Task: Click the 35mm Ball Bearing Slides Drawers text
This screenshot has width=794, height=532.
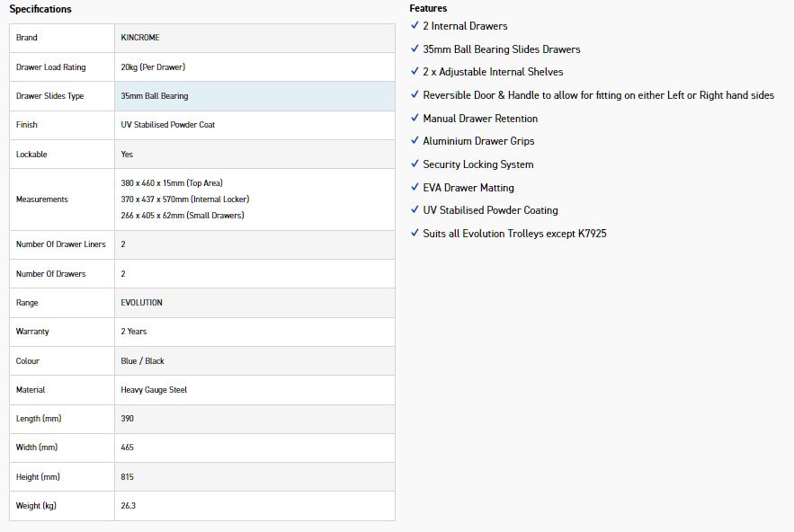Action: (x=502, y=49)
